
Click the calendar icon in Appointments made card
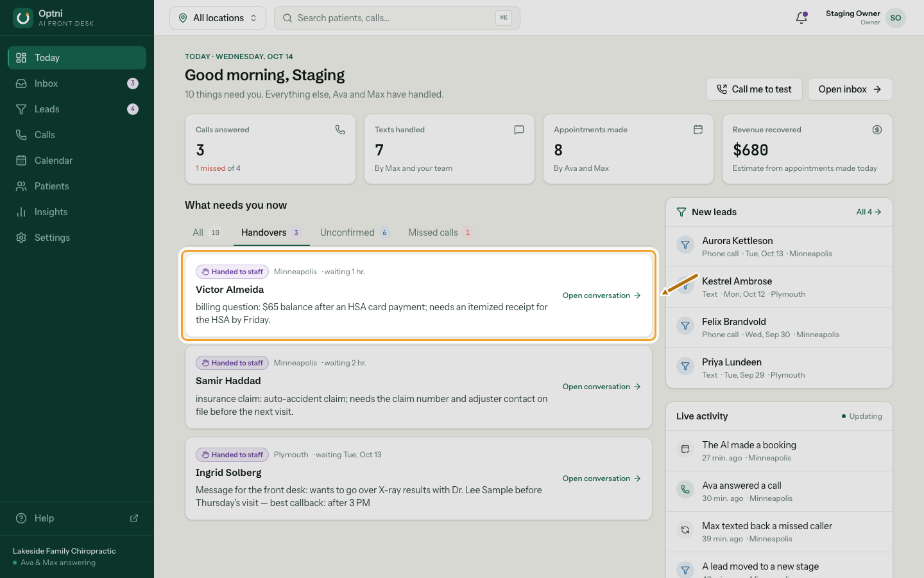pyautogui.click(x=698, y=130)
